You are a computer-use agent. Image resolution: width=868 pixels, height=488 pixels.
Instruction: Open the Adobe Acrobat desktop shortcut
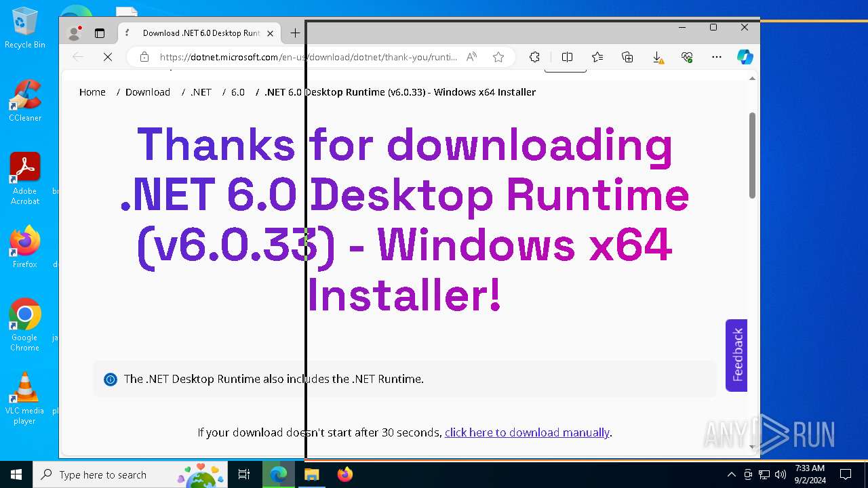pos(25,179)
